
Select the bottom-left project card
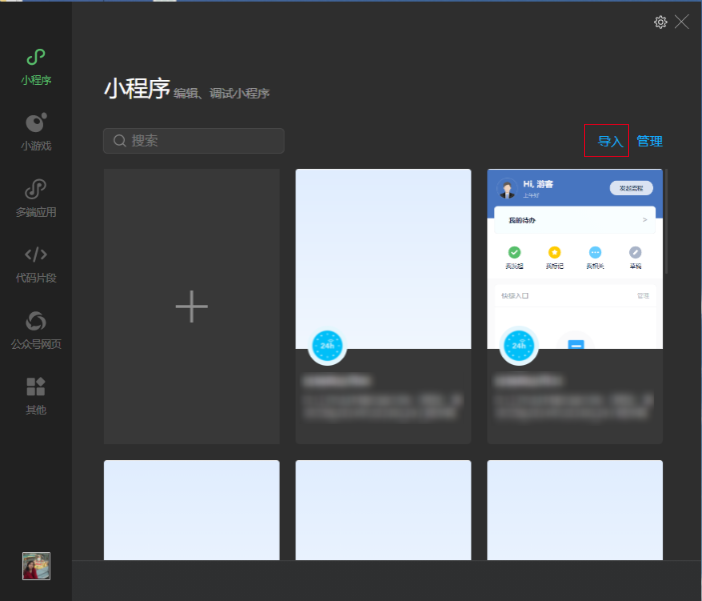tap(191, 509)
